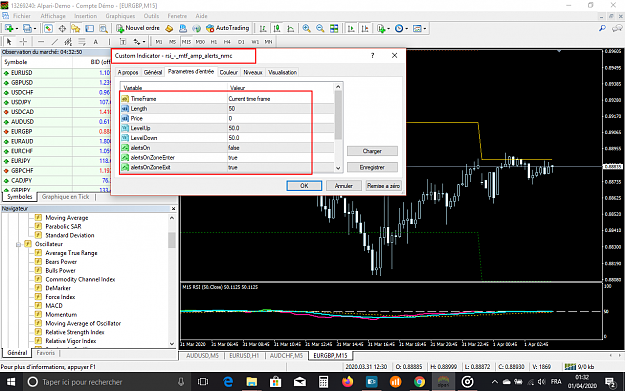Switch timeframe to M5

[x=172, y=41]
